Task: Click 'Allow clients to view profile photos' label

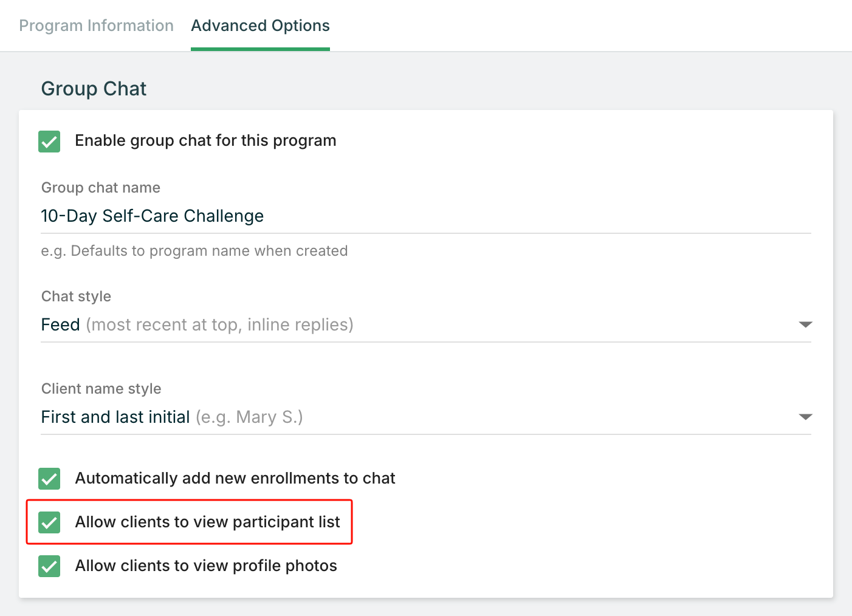Action: (206, 566)
